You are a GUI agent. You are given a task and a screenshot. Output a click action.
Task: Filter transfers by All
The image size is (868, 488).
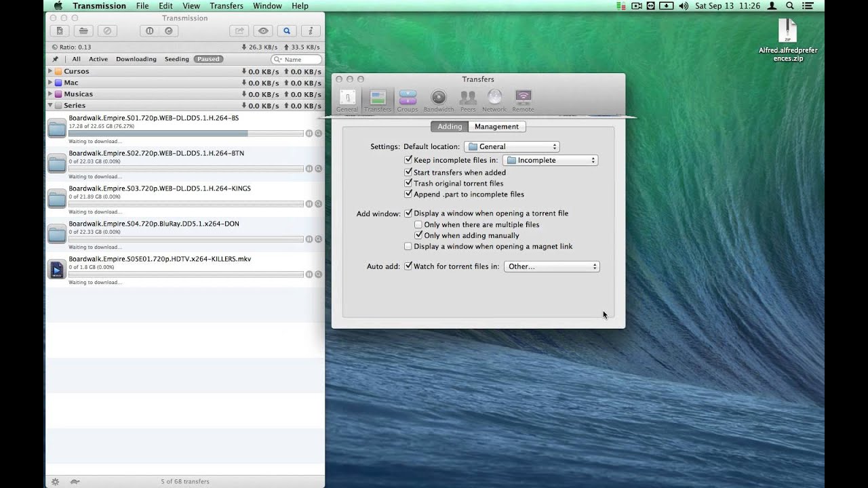77,59
